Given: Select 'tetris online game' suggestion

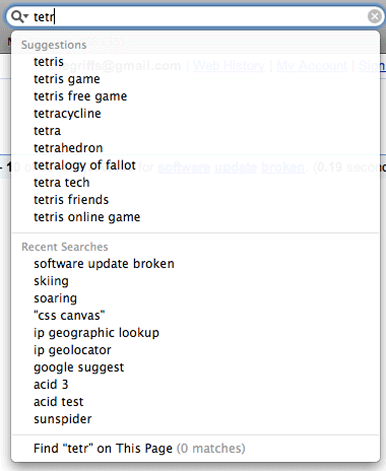Looking at the screenshot, I should coord(196,217).
